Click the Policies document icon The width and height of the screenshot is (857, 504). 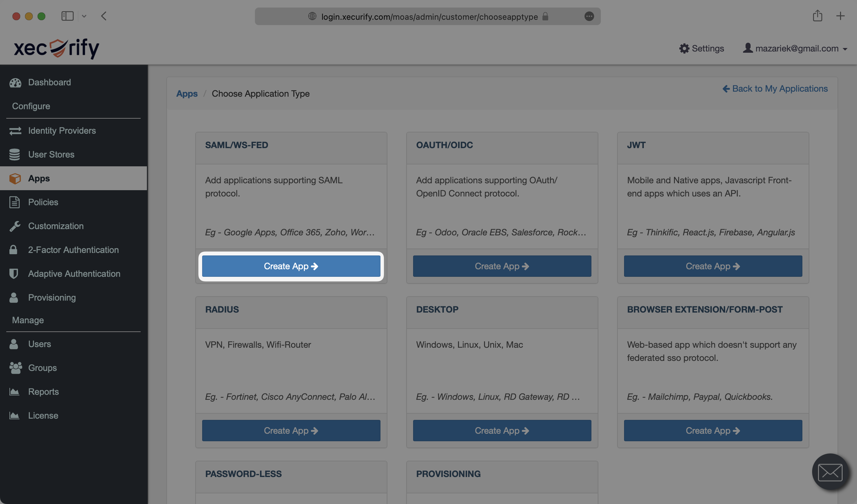pyautogui.click(x=14, y=202)
